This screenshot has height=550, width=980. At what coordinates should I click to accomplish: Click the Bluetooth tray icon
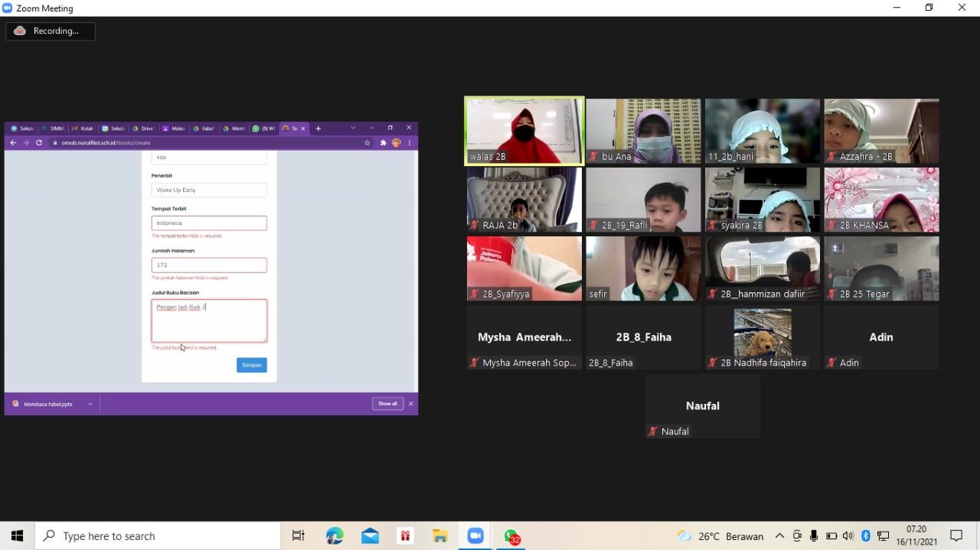point(866,536)
